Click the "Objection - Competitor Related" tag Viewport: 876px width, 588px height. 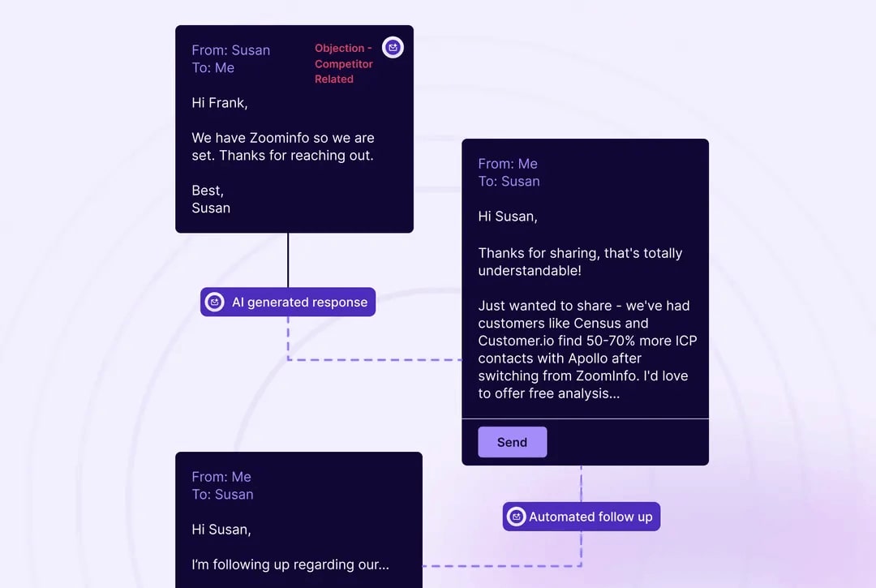[344, 63]
